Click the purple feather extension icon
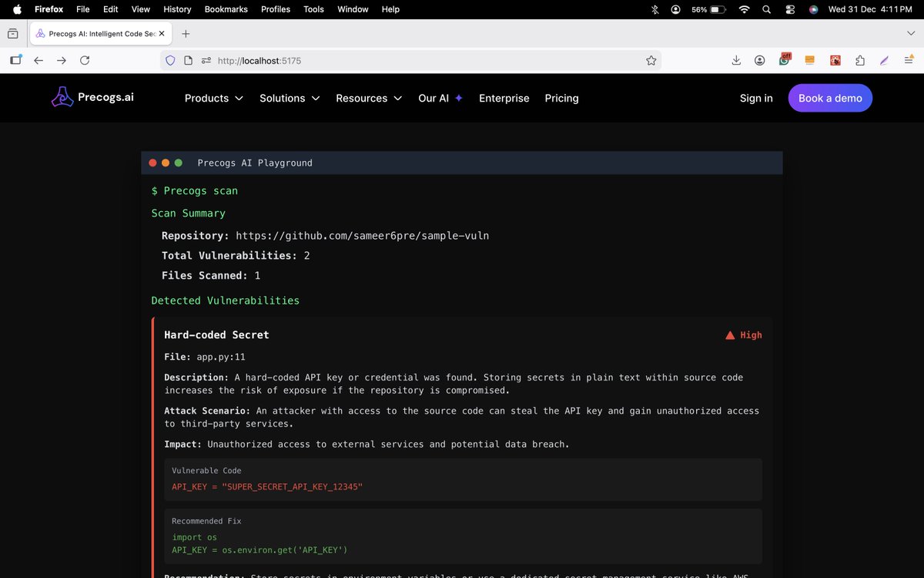This screenshot has width=924, height=578. [885, 60]
